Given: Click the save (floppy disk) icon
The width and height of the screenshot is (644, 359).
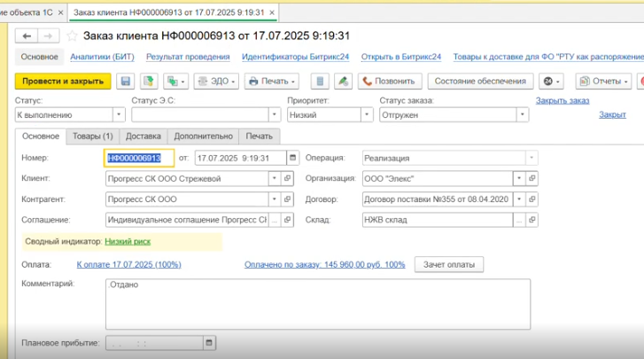Looking at the screenshot, I should [125, 81].
